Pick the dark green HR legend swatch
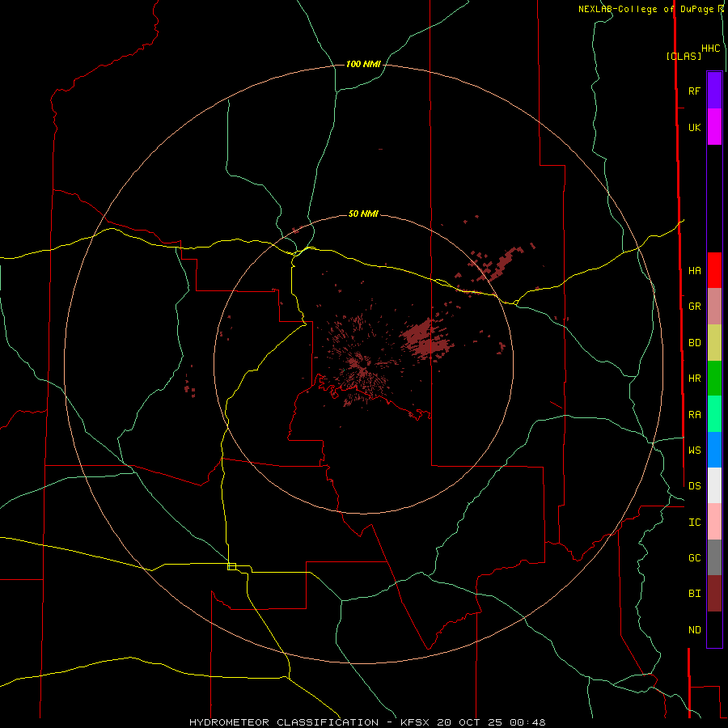 tap(714, 379)
